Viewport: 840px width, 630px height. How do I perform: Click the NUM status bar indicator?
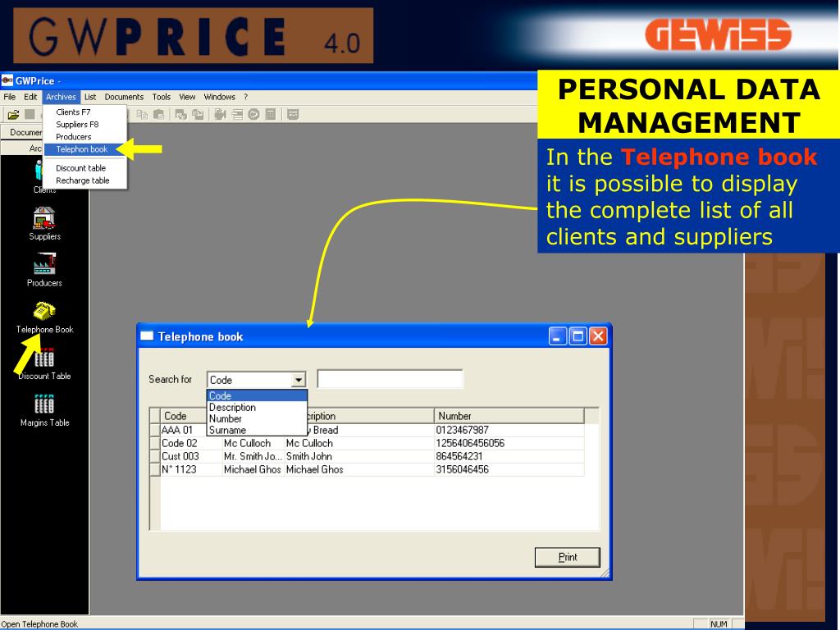[x=719, y=624]
